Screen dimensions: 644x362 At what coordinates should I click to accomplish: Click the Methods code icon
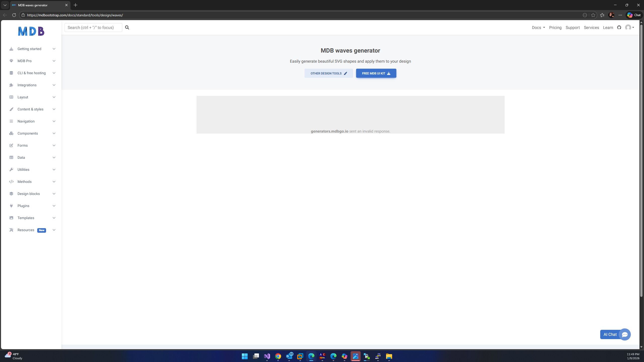(x=11, y=181)
